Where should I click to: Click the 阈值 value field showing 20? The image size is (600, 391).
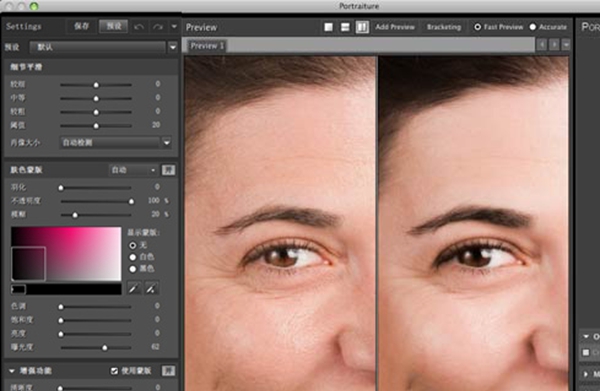pyautogui.click(x=156, y=125)
